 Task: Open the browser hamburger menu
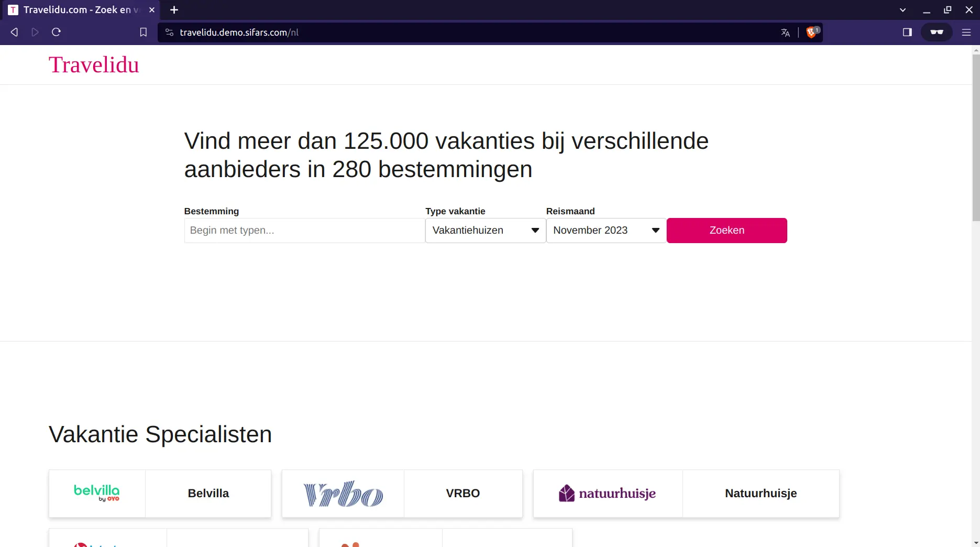pyautogui.click(x=966, y=32)
